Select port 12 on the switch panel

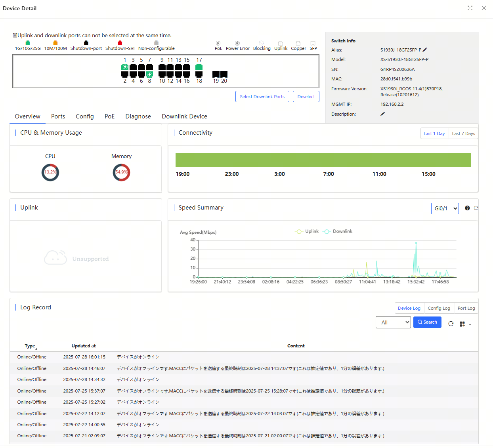pos(170,74)
